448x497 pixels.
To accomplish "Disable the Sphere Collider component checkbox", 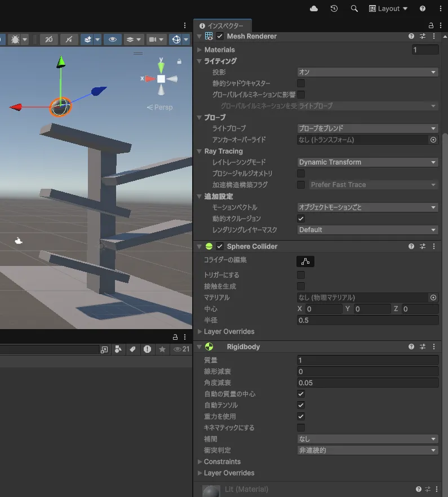I will pos(220,246).
